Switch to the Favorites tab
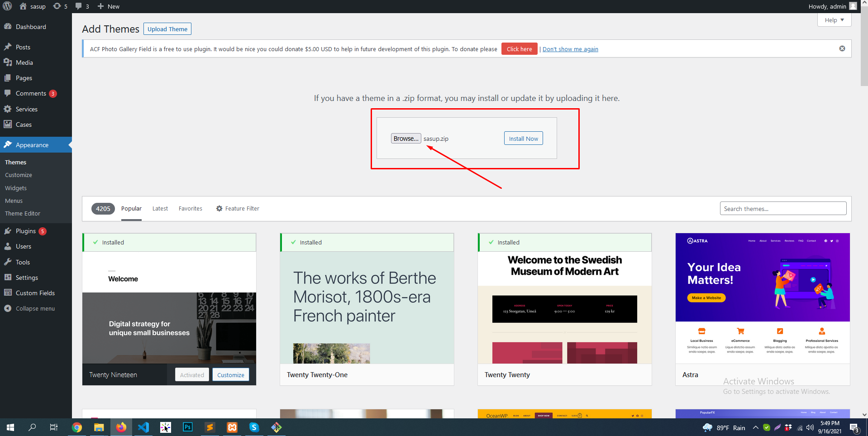Viewport: 868px width, 436px height. pos(191,209)
